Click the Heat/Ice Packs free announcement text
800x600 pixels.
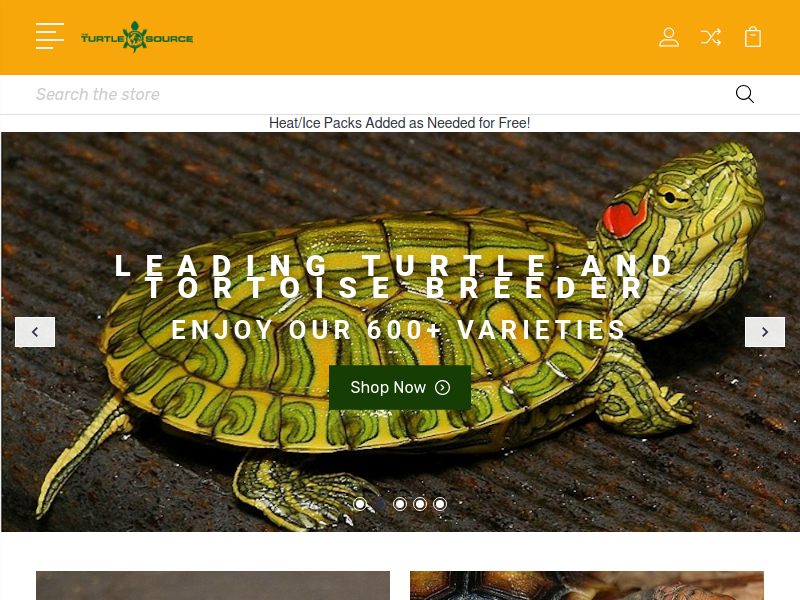tap(399, 123)
